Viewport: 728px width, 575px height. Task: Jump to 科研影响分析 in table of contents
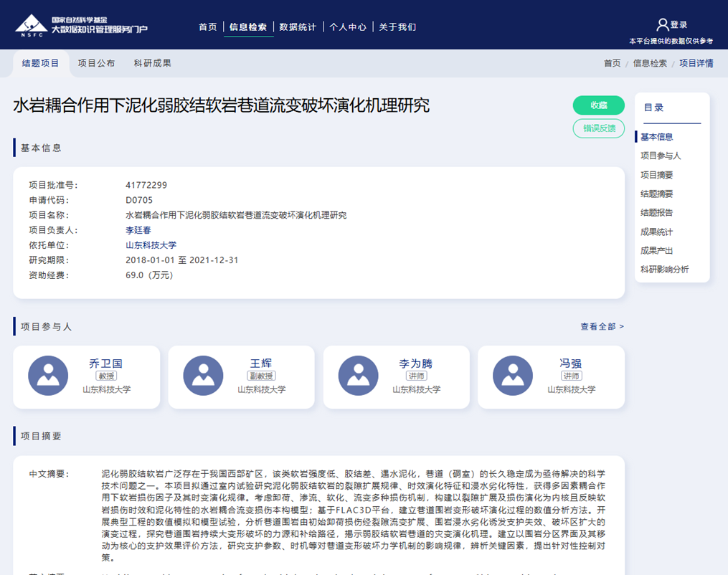click(664, 270)
